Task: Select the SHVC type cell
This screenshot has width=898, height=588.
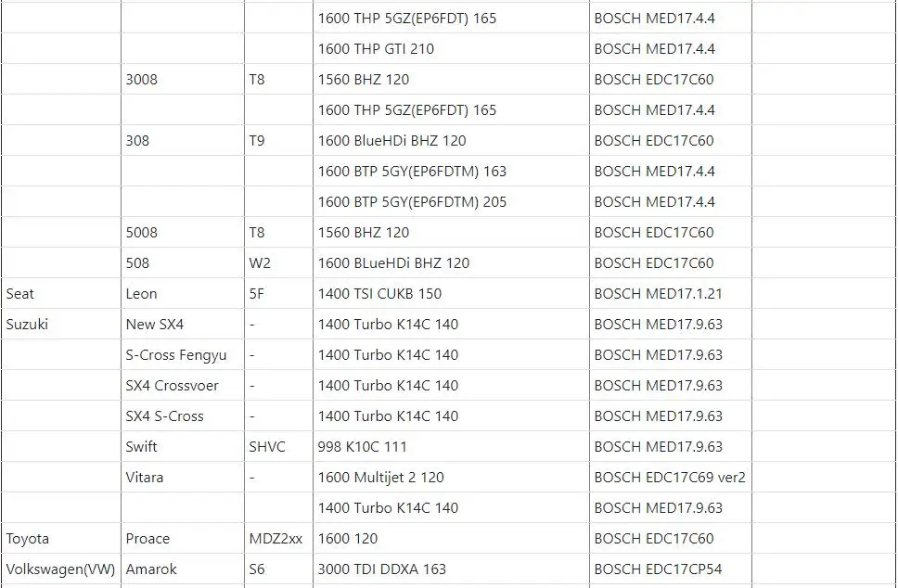Action: 279,447
